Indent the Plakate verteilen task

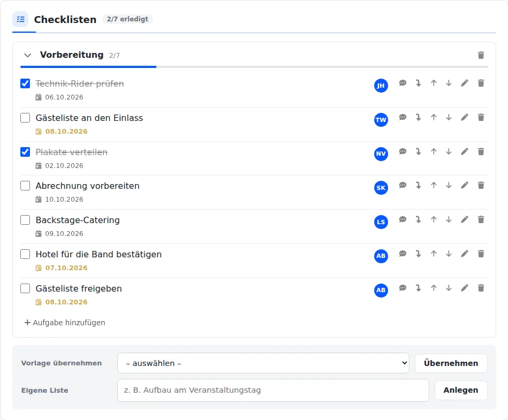point(418,151)
